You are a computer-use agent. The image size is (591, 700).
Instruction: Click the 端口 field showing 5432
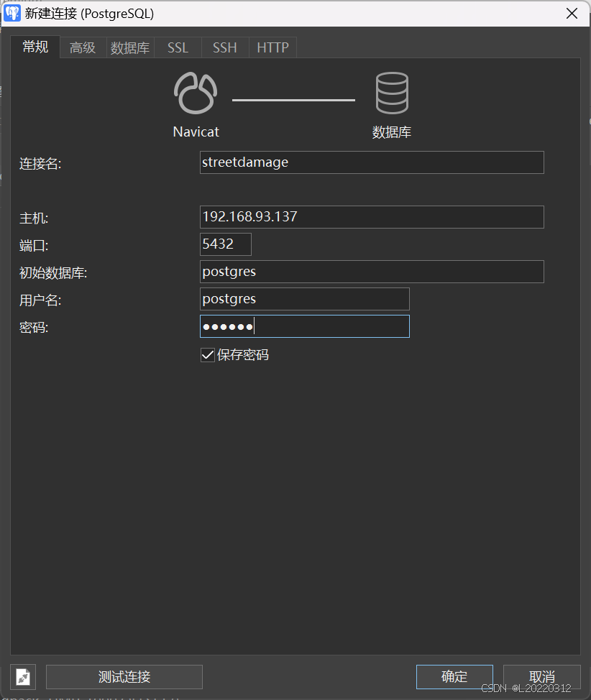pyautogui.click(x=225, y=244)
